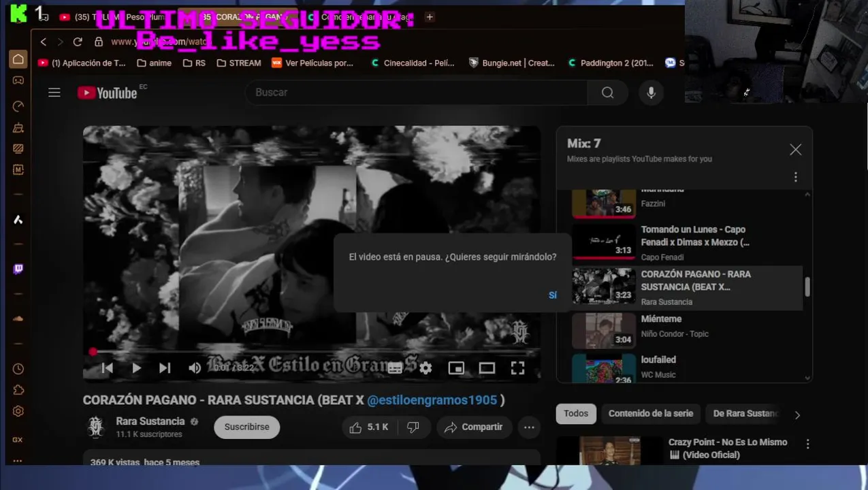Open browsing history clock icon in sidebar

[x=18, y=369]
